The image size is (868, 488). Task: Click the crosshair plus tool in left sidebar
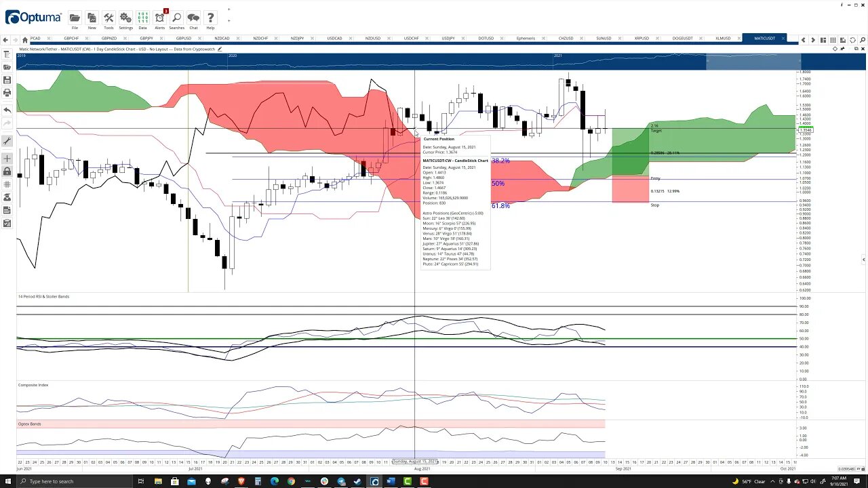click(7, 159)
